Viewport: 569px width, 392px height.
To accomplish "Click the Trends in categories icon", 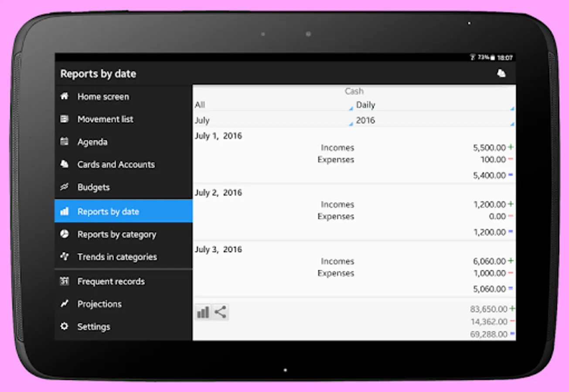I will click(65, 257).
